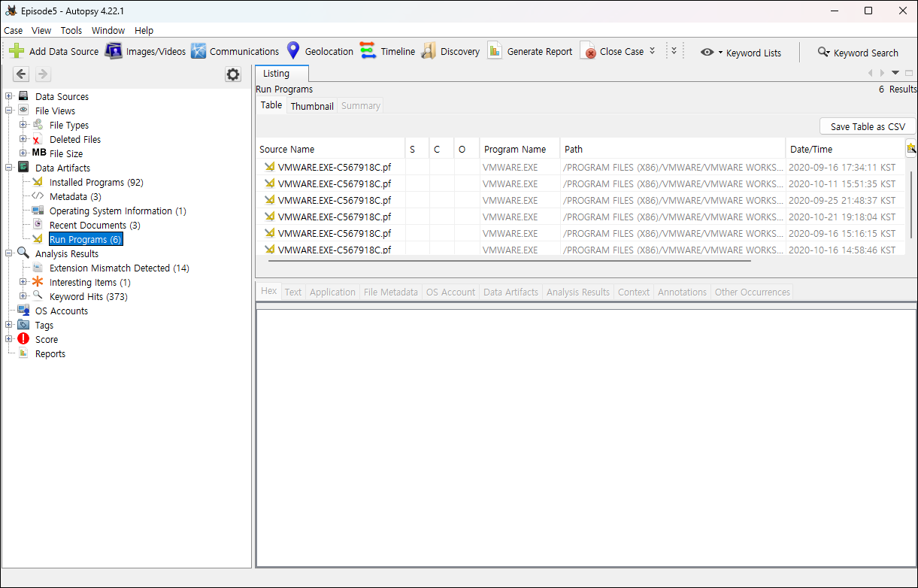Expand the Tags node
Screen dimensions: 918x588
(x=9, y=325)
